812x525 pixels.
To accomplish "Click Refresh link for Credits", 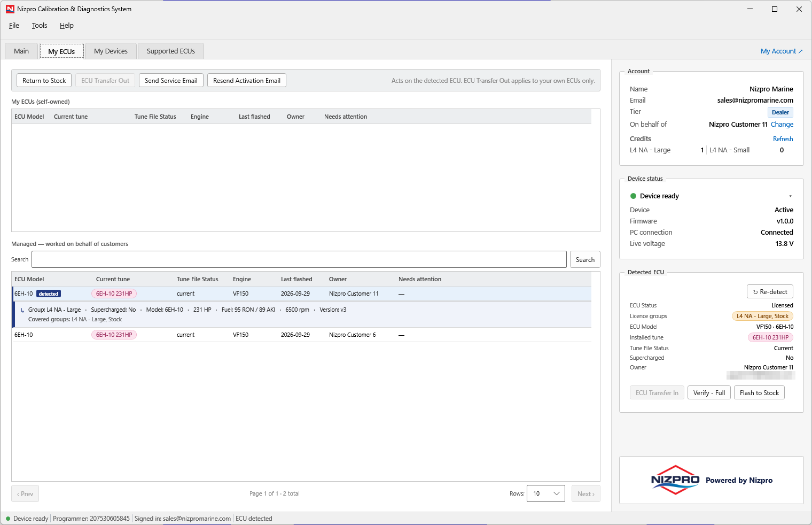I will tap(783, 139).
